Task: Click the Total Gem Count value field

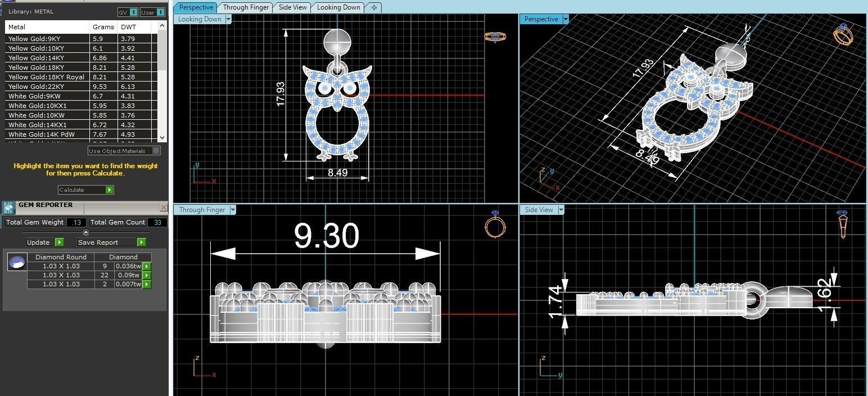Action: [157, 222]
